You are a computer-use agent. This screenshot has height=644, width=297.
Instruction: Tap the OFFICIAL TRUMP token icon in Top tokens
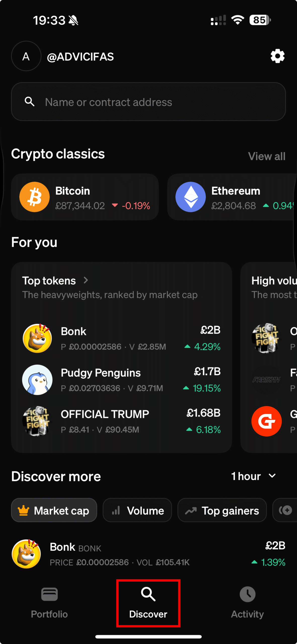pyautogui.click(x=37, y=421)
